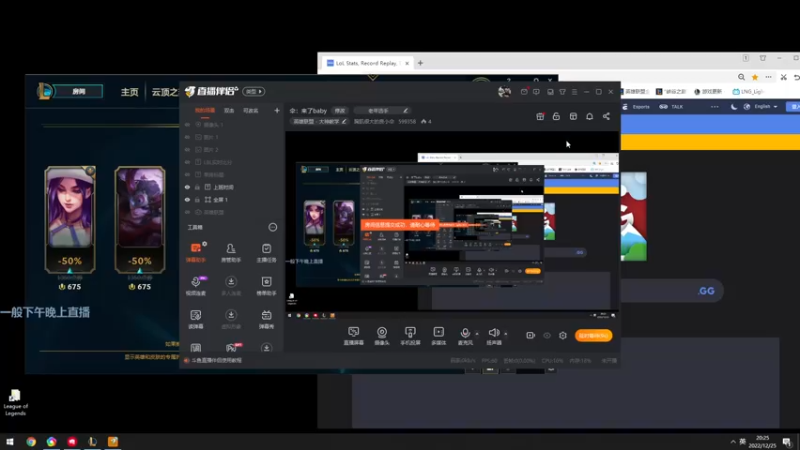Select the Caitlyn skin card at -50%
The height and width of the screenshot is (450, 800).
point(69,219)
